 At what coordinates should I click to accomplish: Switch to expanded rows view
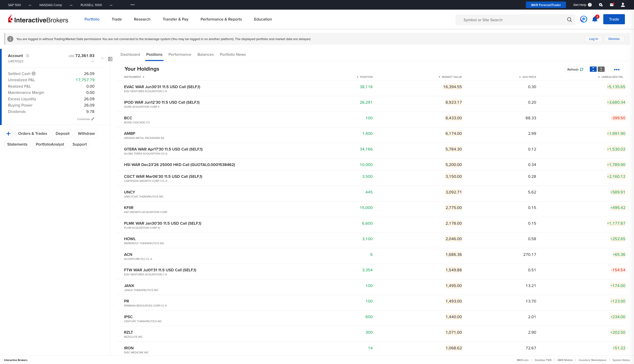click(x=593, y=69)
